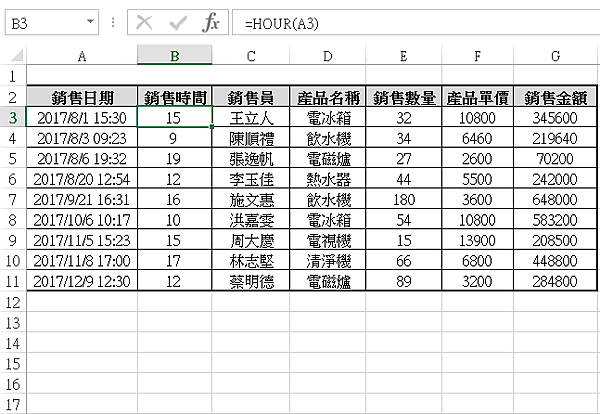Click unit price cell 13900

point(477,240)
